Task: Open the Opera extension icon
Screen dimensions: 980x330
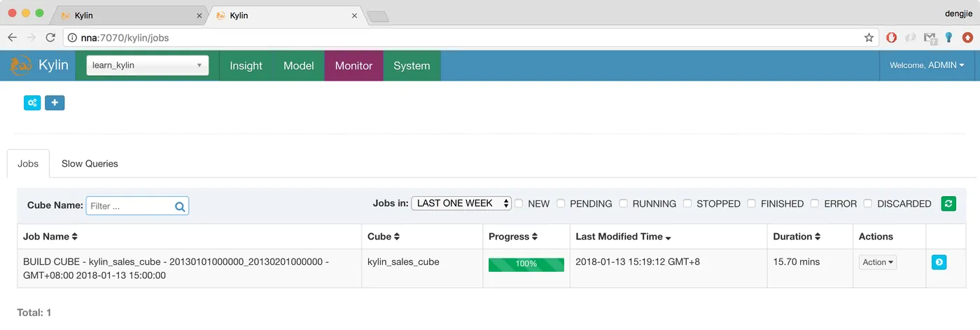Action: tap(892, 38)
